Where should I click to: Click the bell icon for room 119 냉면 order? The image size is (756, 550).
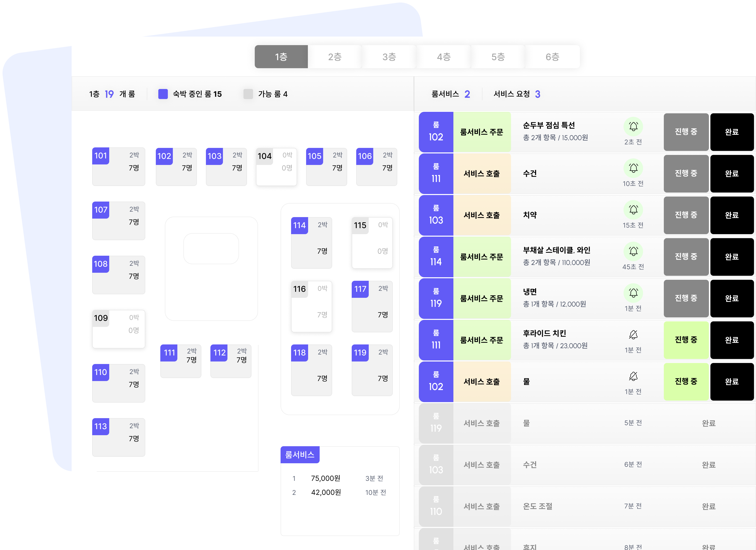(633, 293)
